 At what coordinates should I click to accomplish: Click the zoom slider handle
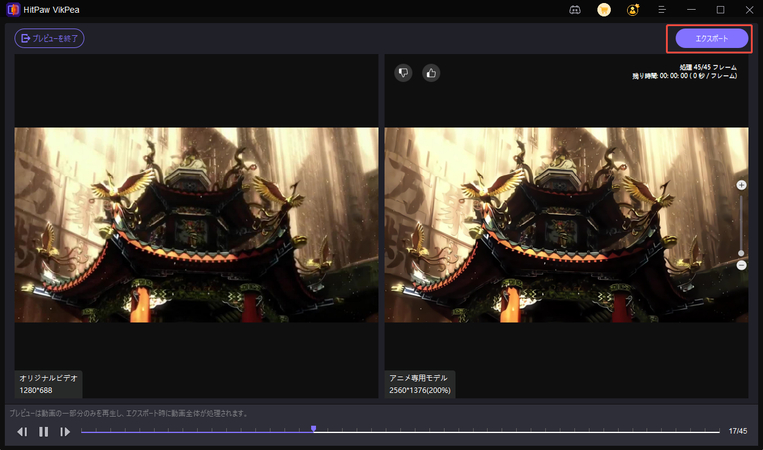(741, 253)
